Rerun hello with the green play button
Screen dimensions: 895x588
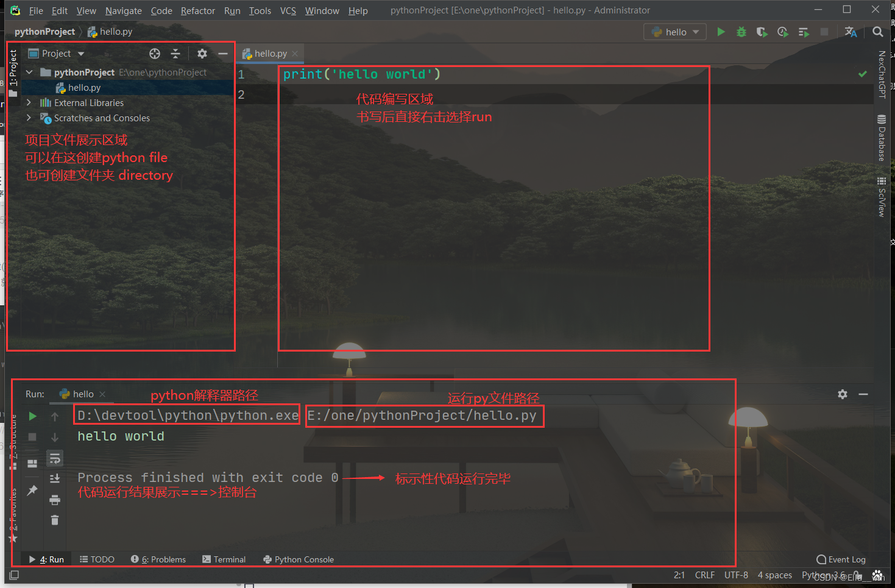click(x=32, y=416)
